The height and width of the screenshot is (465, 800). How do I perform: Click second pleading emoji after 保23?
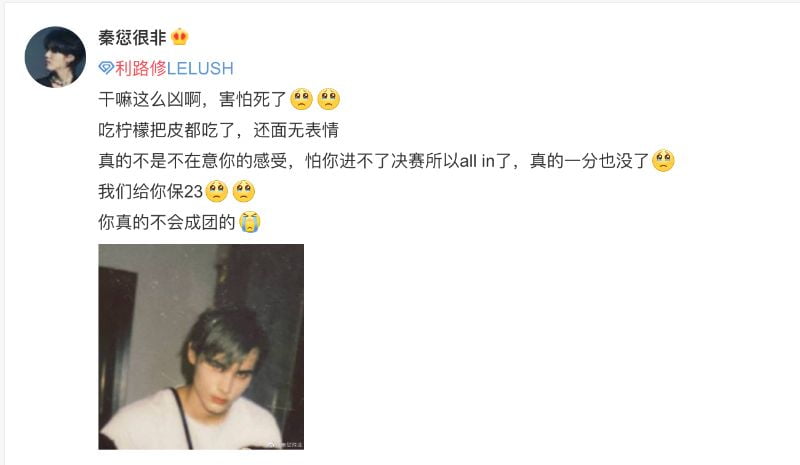(x=244, y=191)
